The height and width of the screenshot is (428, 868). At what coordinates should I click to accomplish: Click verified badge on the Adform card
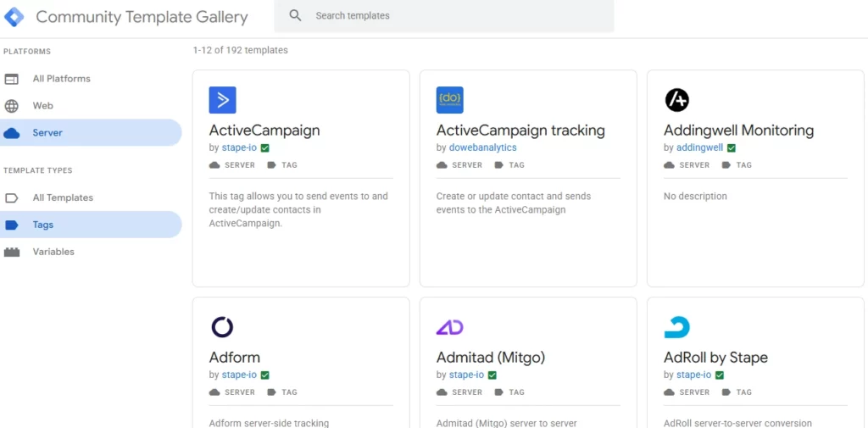264,375
